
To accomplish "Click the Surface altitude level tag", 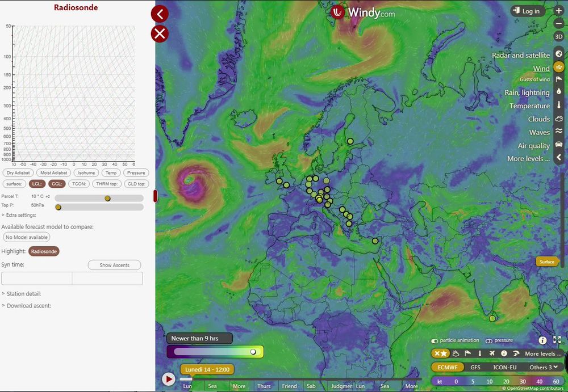I will 546,262.
